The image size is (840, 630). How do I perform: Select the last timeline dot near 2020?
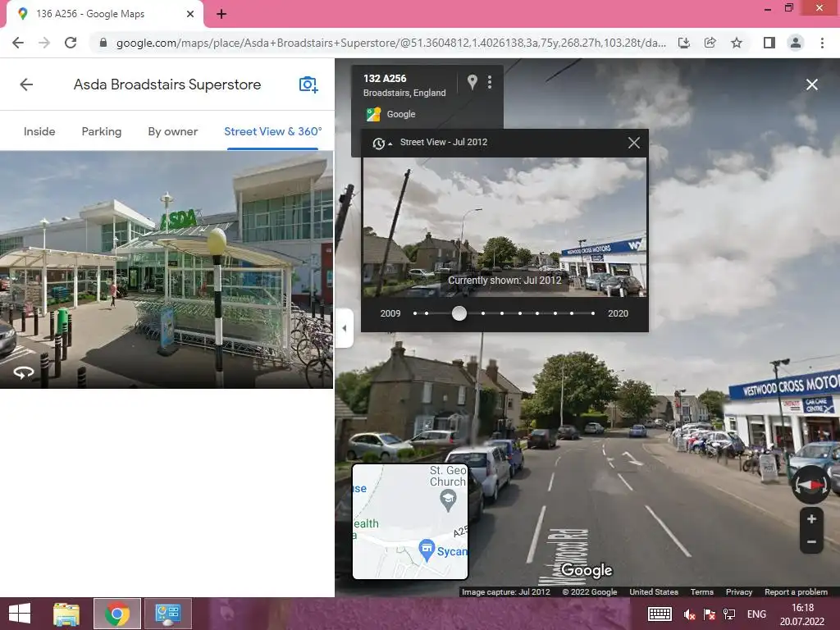[x=593, y=313]
